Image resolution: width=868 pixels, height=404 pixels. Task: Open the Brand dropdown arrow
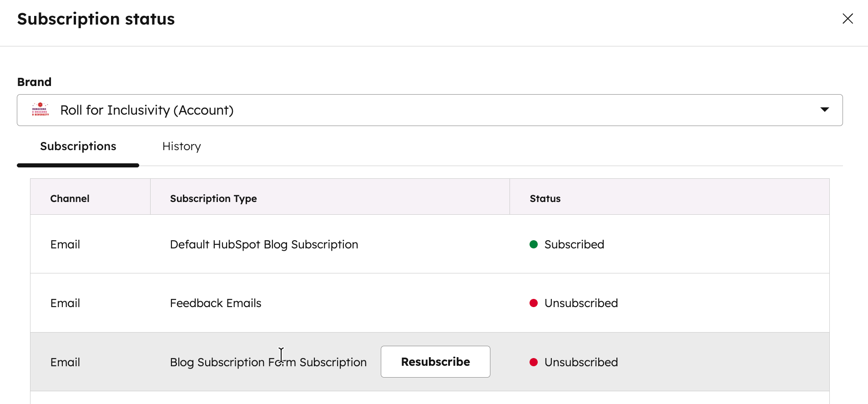[824, 110]
